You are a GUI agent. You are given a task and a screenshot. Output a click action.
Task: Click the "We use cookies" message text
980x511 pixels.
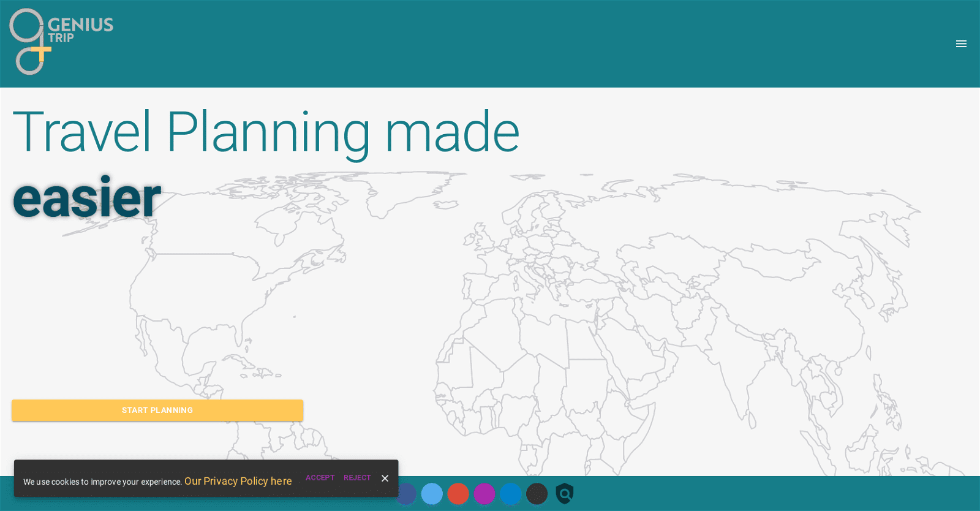click(102, 482)
